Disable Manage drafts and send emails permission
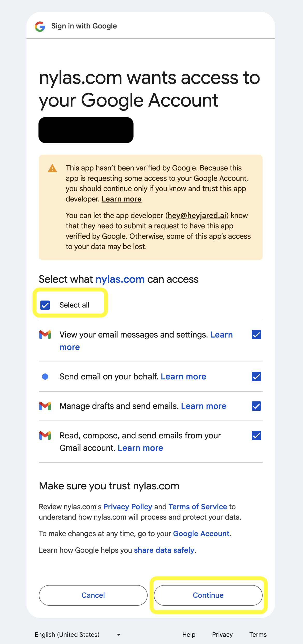 256,406
